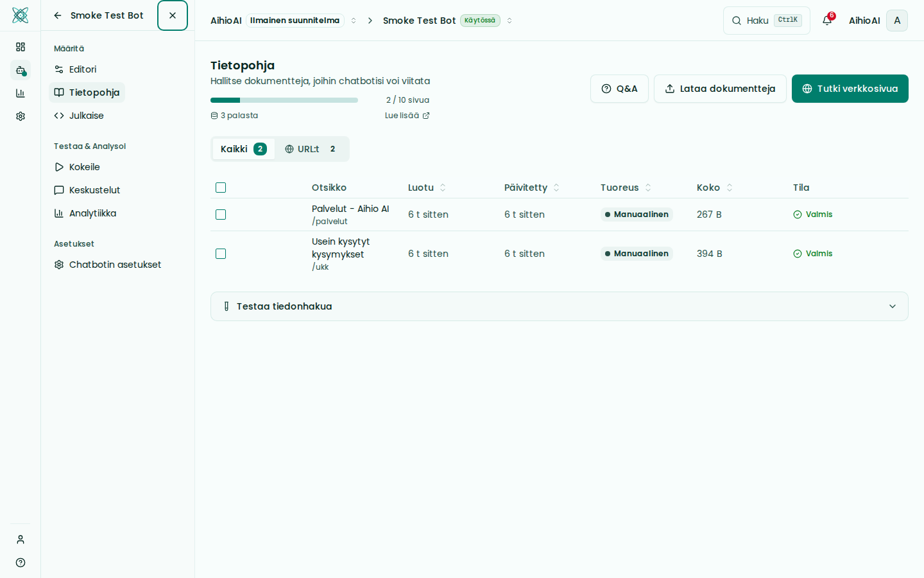This screenshot has height=578, width=924.
Task: Click the chatbot icon in left rail
Action: pos(21,70)
